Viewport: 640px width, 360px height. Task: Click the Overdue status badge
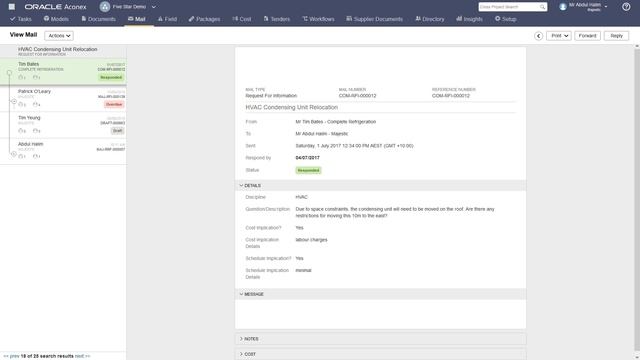pyautogui.click(x=114, y=104)
